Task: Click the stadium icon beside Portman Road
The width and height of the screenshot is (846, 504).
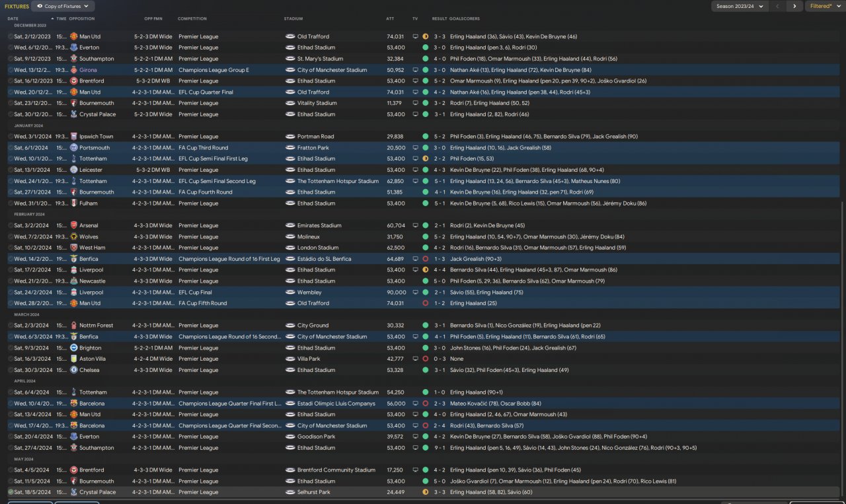Action: pyautogui.click(x=290, y=137)
